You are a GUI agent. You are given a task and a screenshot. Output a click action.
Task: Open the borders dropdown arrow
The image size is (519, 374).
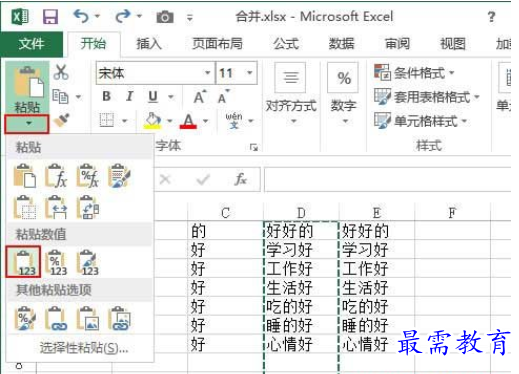pyautogui.click(x=125, y=121)
